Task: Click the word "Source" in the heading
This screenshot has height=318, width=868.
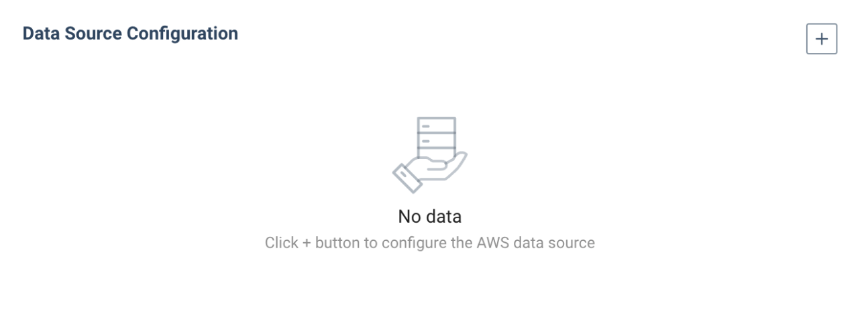Action: (95, 33)
